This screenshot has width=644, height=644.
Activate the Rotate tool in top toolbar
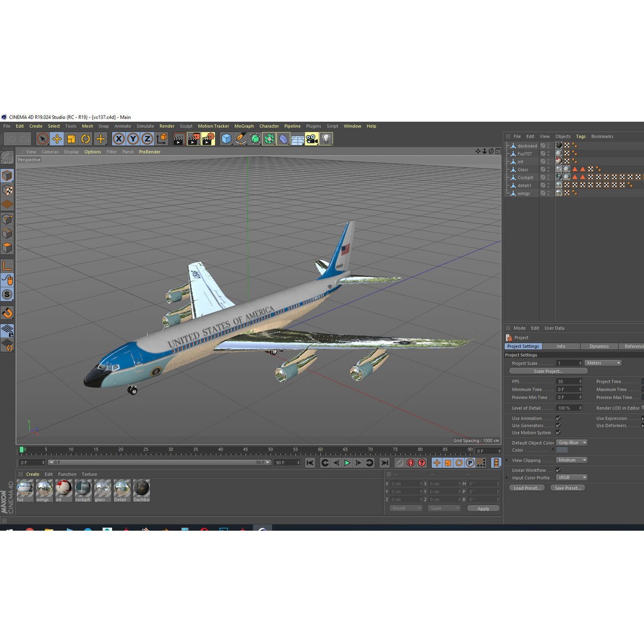(x=85, y=139)
